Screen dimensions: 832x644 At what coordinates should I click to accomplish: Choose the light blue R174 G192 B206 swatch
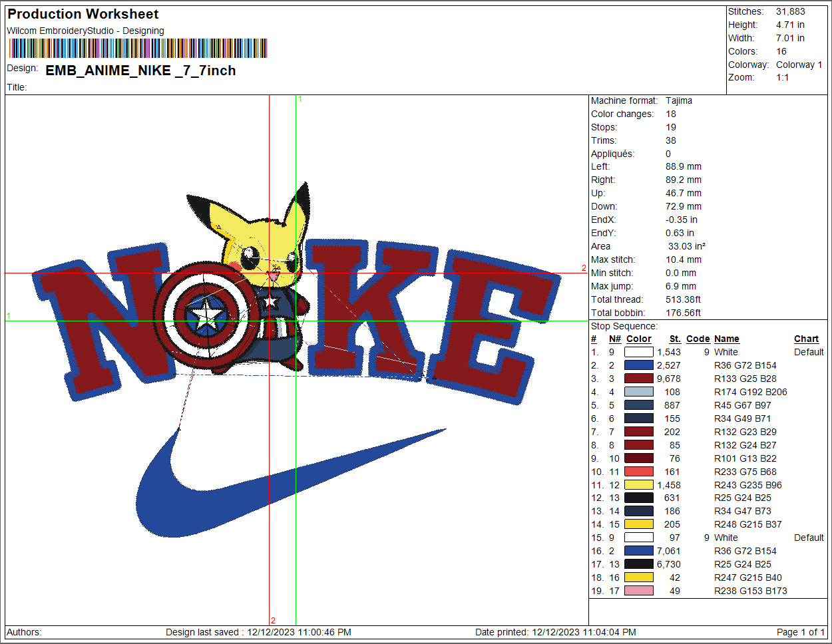tap(638, 392)
